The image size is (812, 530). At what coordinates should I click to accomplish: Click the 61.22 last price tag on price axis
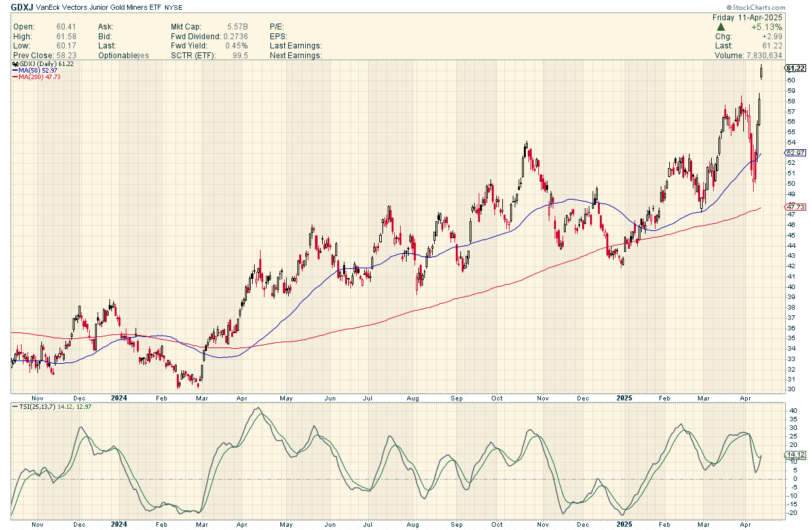point(794,68)
